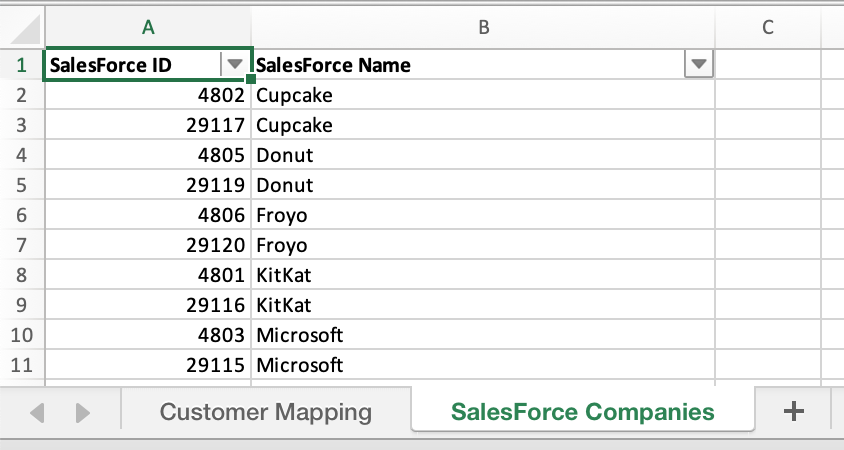Click Microsoft cell in row 11
This screenshot has height=450, width=844.
pyautogui.click(x=483, y=365)
